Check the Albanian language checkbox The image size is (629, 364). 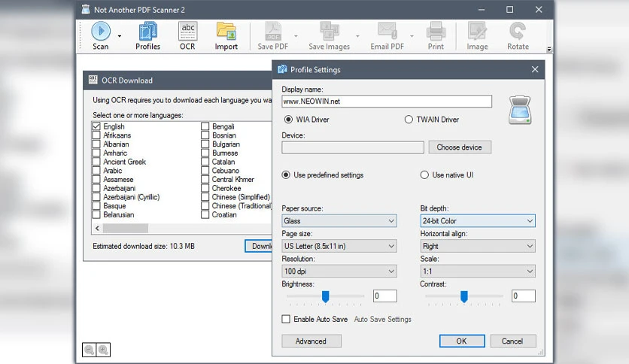pyautogui.click(x=96, y=144)
